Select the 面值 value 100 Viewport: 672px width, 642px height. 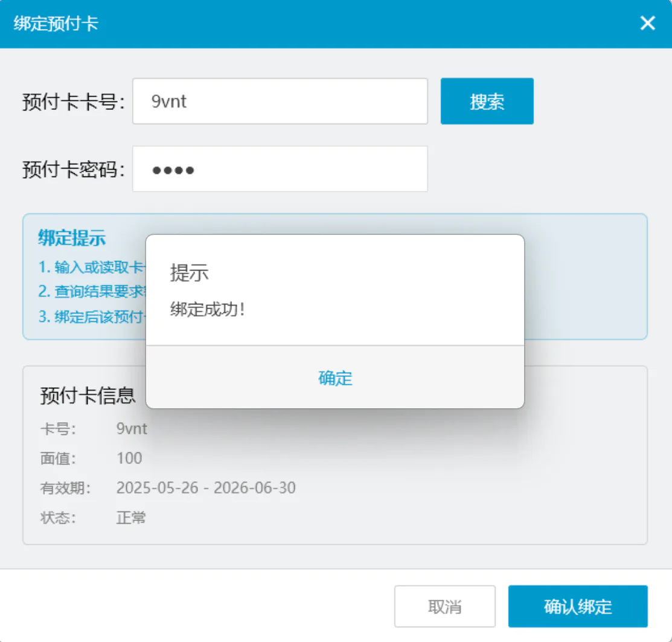tap(129, 458)
